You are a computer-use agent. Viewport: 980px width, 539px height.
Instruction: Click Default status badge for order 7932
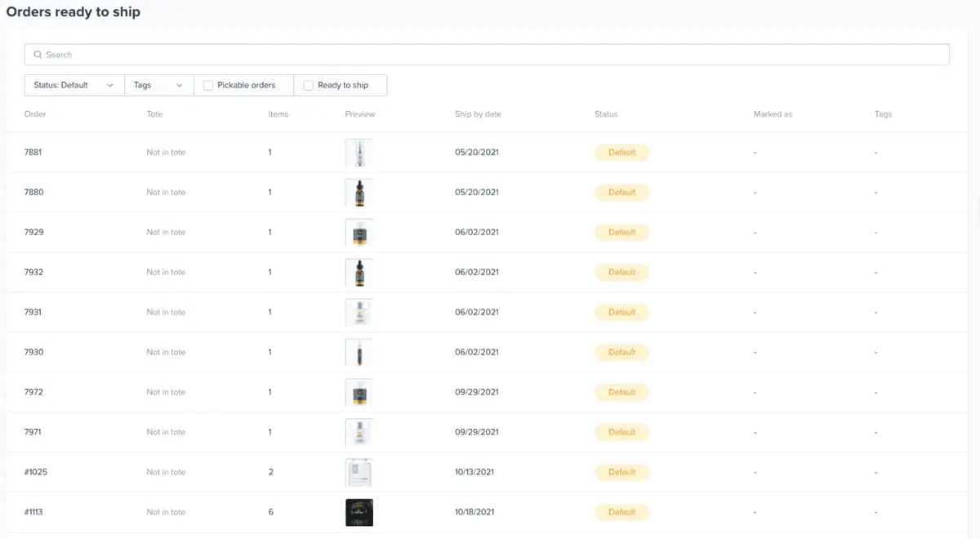[621, 273]
